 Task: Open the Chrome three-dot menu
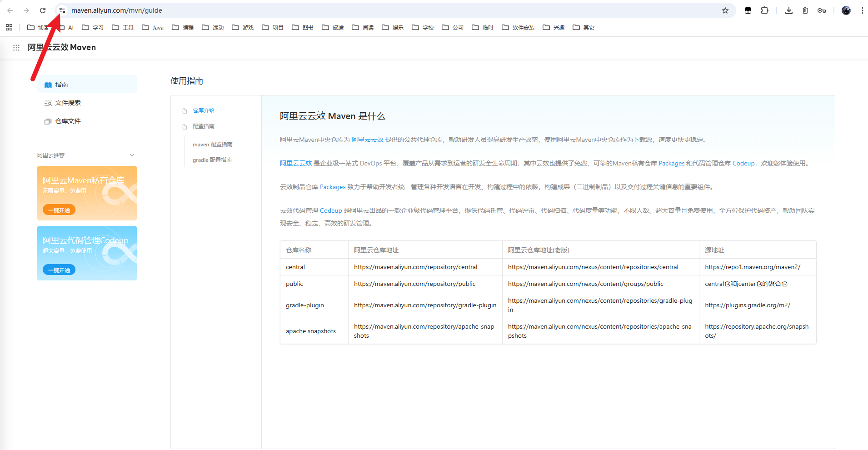click(x=862, y=10)
